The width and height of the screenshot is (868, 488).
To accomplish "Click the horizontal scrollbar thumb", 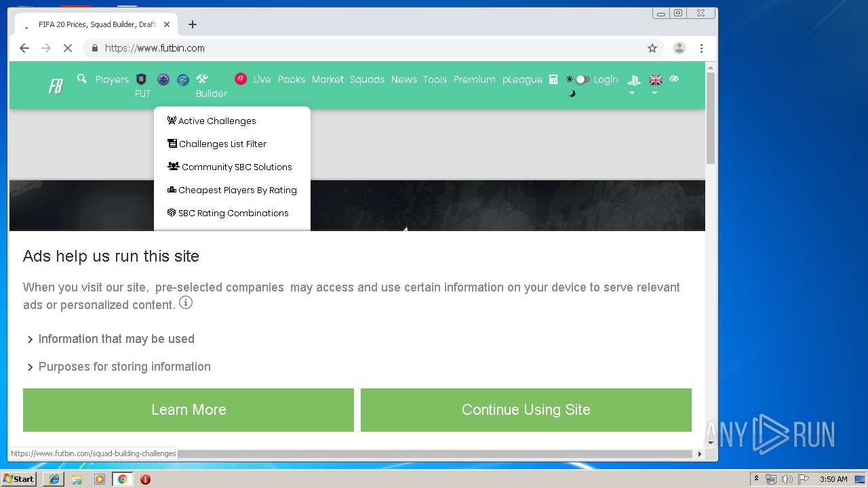I will (x=434, y=453).
